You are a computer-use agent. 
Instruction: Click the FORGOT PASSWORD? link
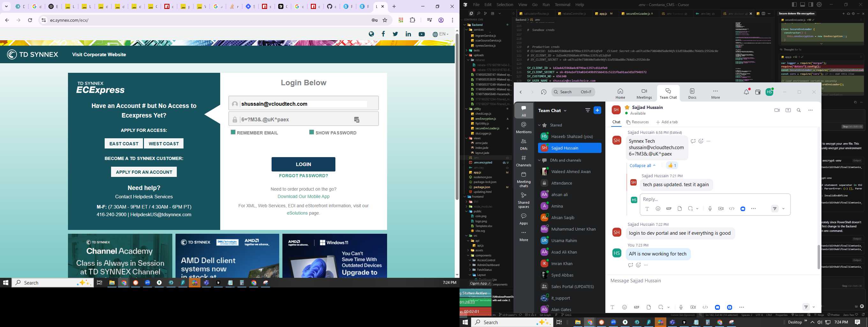303,176
